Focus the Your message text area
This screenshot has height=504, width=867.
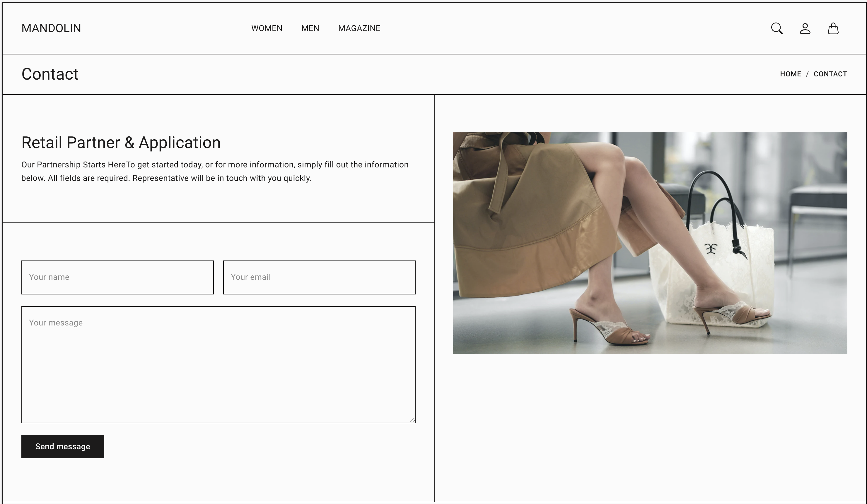tap(219, 364)
